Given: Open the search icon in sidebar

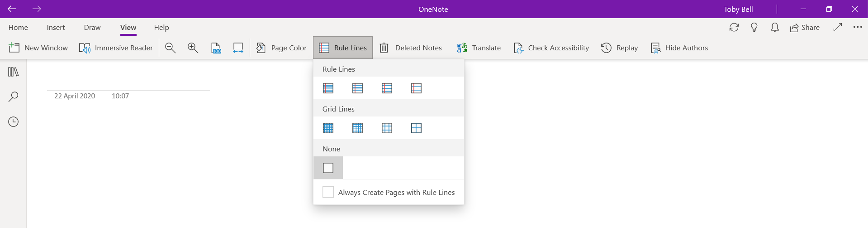Looking at the screenshot, I should [13, 97].
